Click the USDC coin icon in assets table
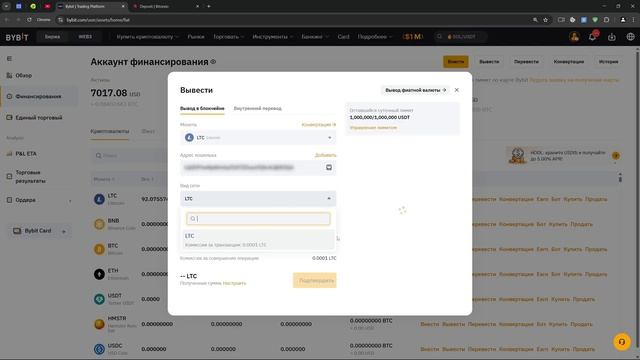Image resolution: width=640 pixels, height=360 pixels. (x=99, y=349)
